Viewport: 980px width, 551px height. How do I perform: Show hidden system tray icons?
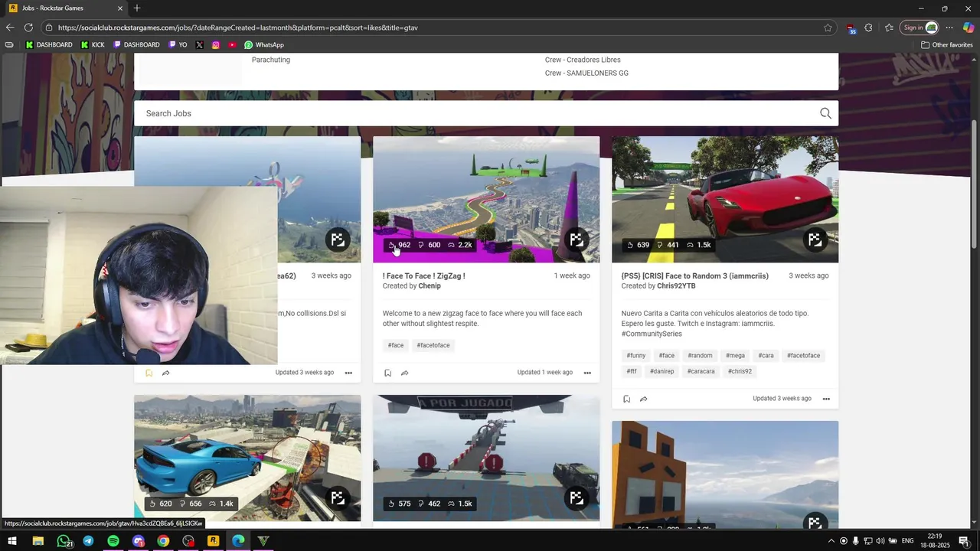(831, 541)
